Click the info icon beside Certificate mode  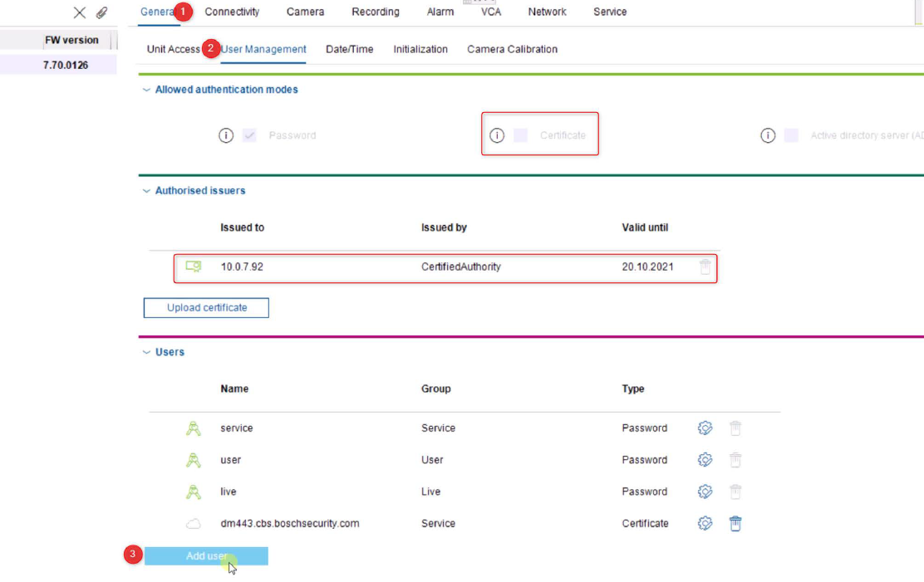click(497, 135)
